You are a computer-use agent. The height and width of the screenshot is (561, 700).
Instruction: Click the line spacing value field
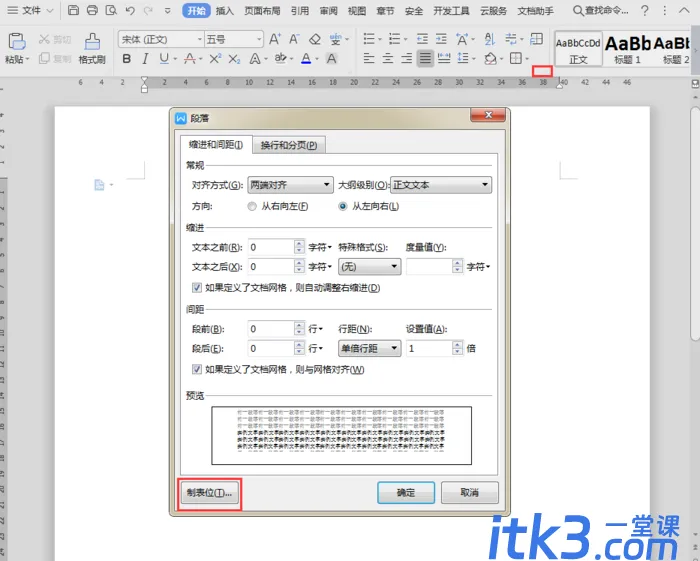[x=430, y=348]
